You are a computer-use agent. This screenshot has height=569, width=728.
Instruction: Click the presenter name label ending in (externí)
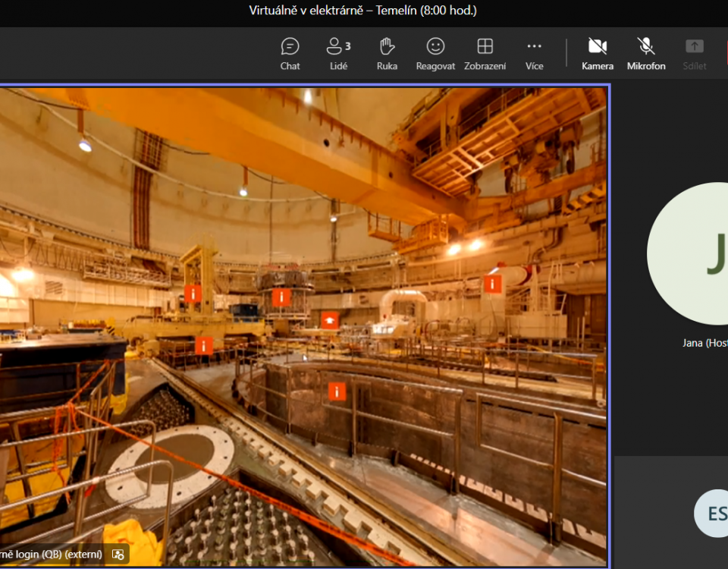tap(51, 554)
